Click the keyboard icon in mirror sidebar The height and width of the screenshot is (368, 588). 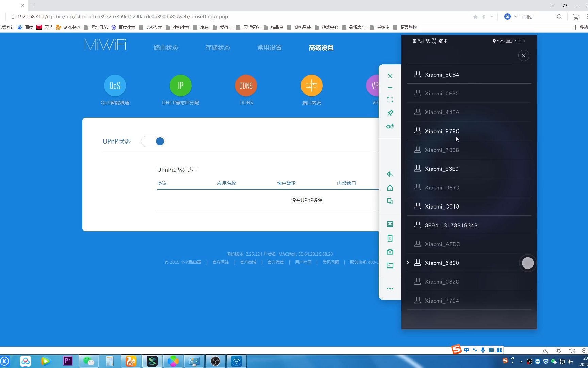point(390,224)
